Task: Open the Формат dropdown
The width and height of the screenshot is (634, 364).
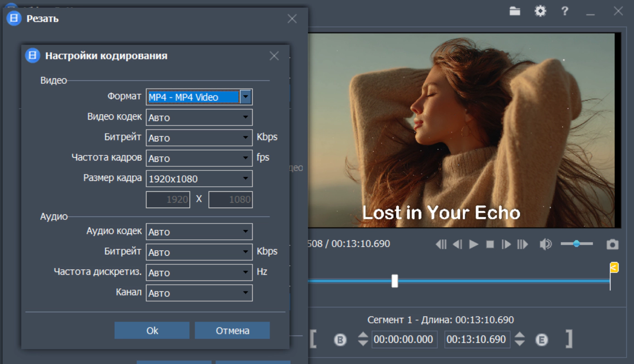Action: point(245,97)
